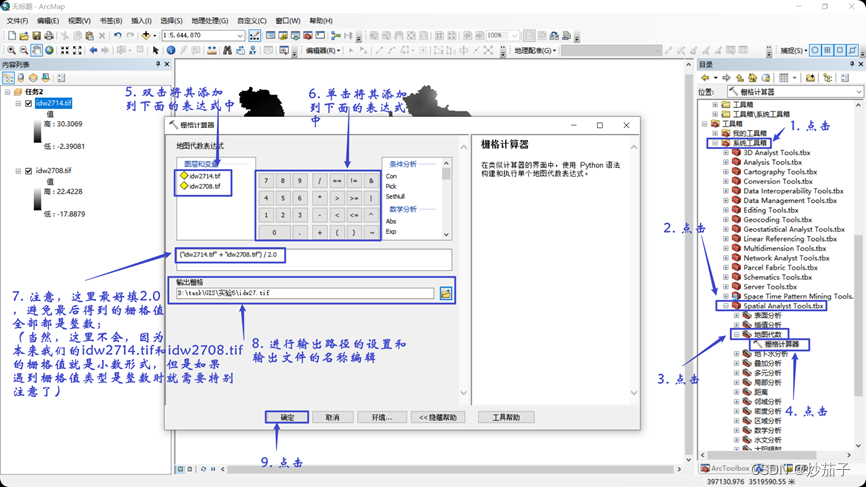The image size is (866, 487).
Task: Go to Catalog home folder
Action: (x=753, y=78)
